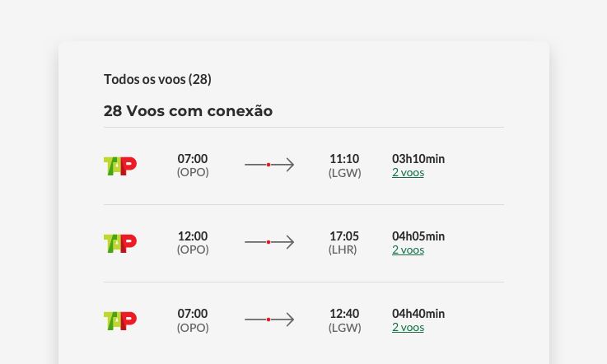Viewport: 607px width, 364px height.
Task: Click the TAP logo on the 04h40min flight
Action: tap(120, 320)
